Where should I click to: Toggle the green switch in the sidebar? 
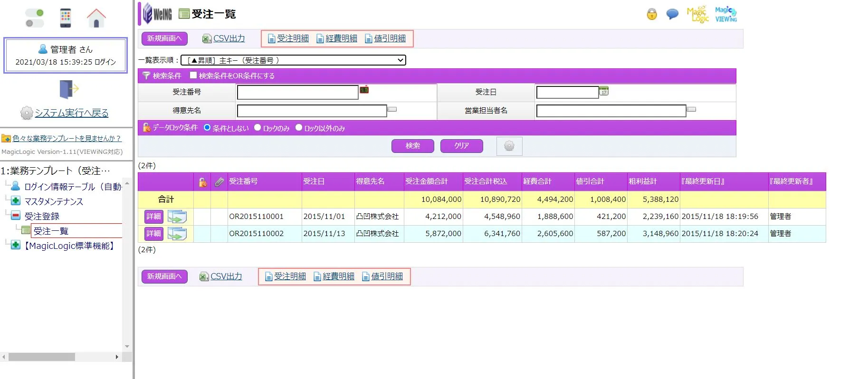35,18
